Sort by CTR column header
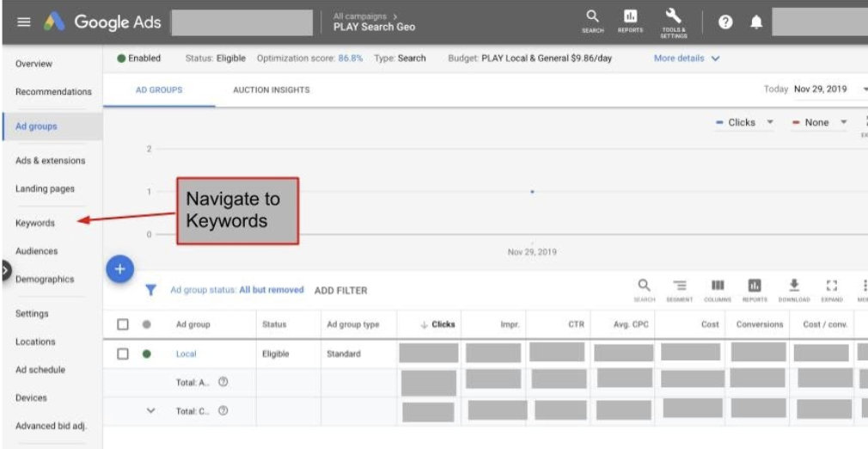This screenshot has height=449, width=868. coord(576,324)
